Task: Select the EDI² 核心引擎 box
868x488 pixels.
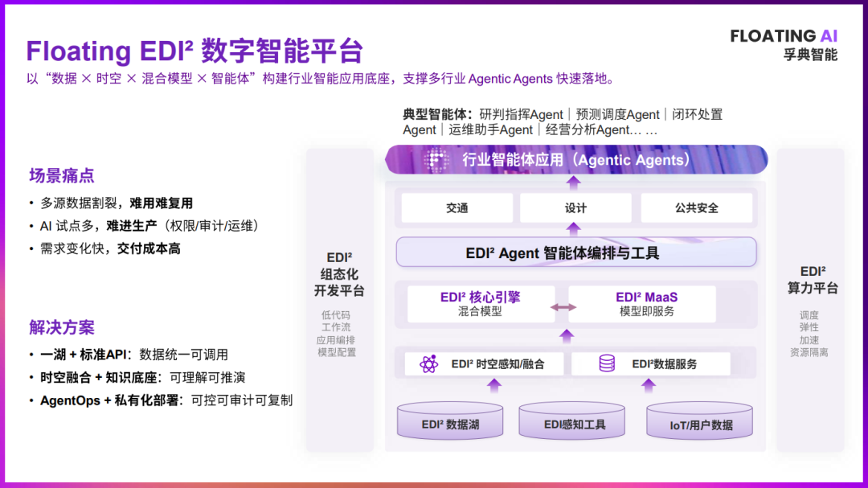Action: (480, 304)
